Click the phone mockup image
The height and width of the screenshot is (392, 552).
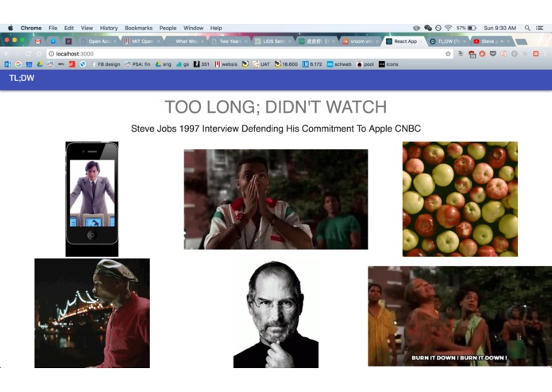click(x=92, y=199)
